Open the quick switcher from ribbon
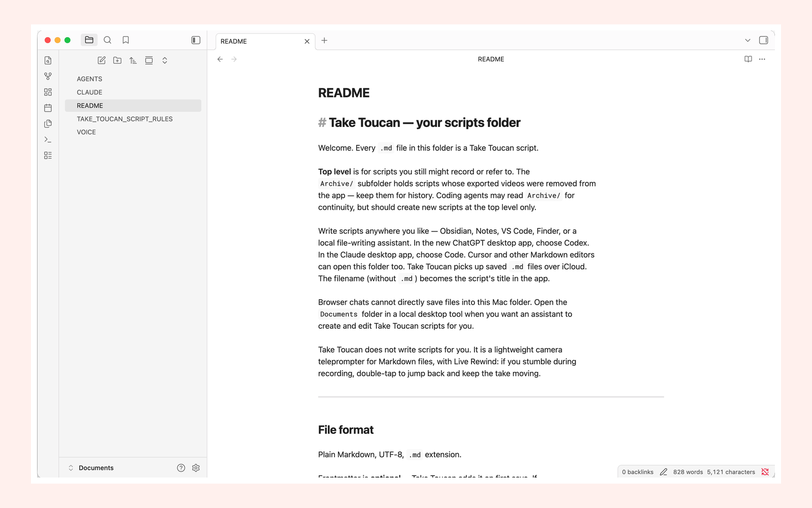 point(48,60)
